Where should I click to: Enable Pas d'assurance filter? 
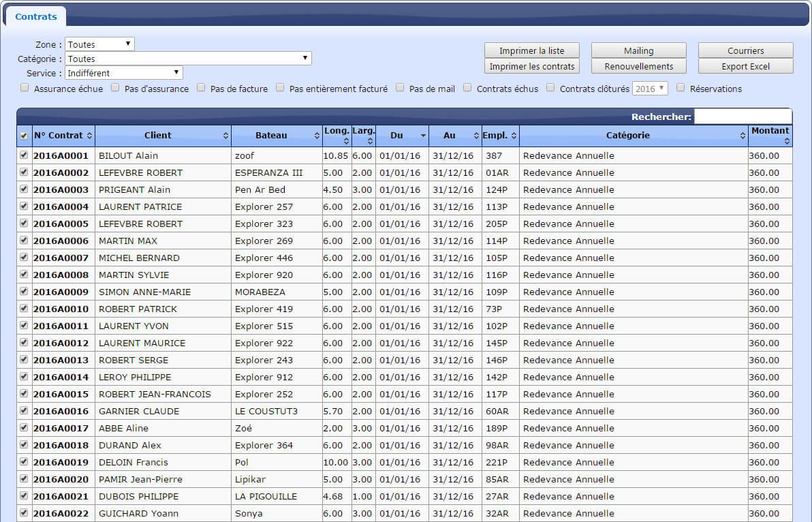pos(115,87)
